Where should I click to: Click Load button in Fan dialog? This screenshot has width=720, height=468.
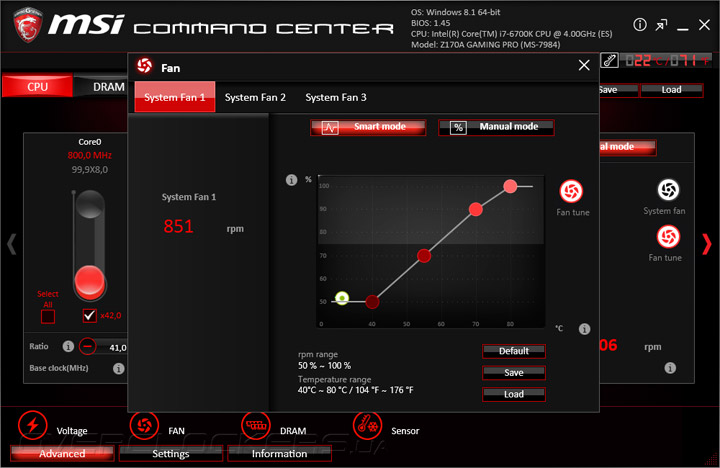pos(514,394)
